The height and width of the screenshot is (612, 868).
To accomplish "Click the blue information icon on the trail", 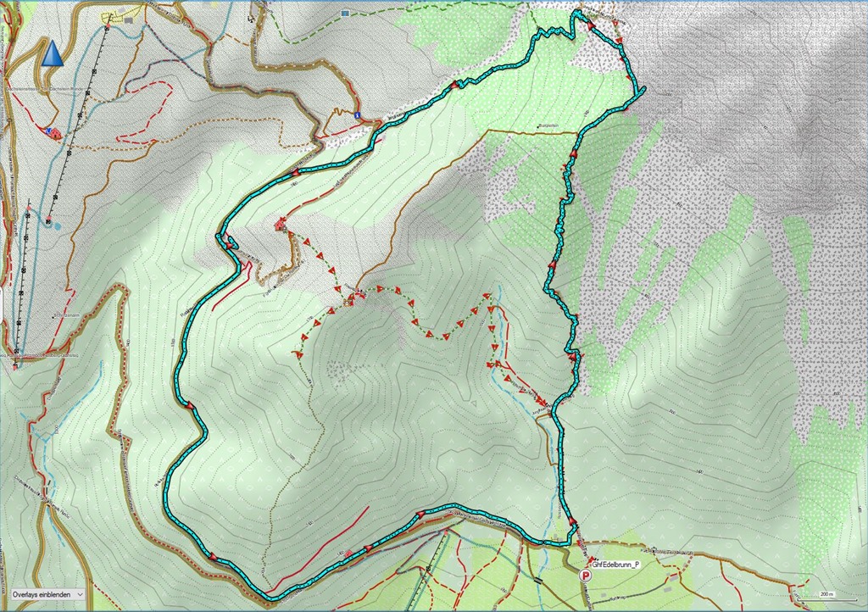I will [x=359, y=115].
